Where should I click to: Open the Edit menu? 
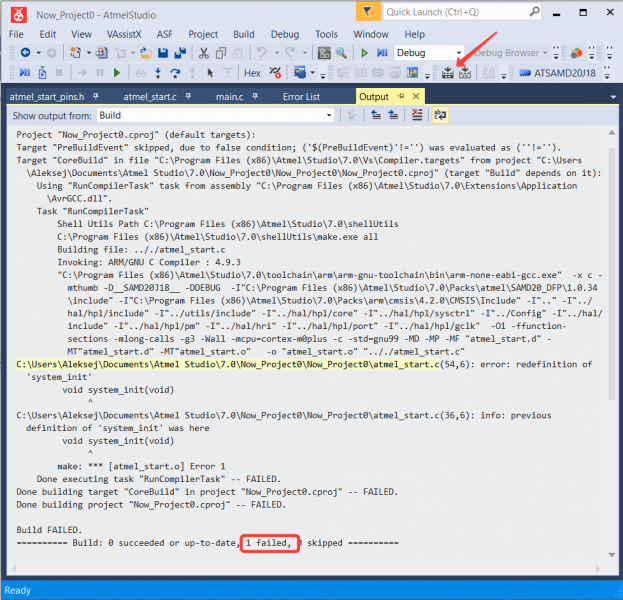click(x=48, y=34)
